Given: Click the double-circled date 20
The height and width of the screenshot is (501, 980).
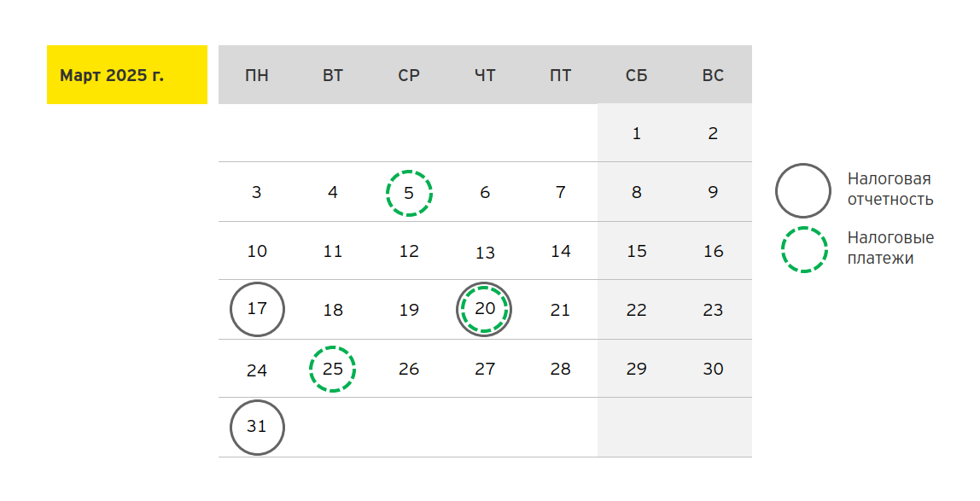Looking at the screenshot, I should tap(484, 309).
